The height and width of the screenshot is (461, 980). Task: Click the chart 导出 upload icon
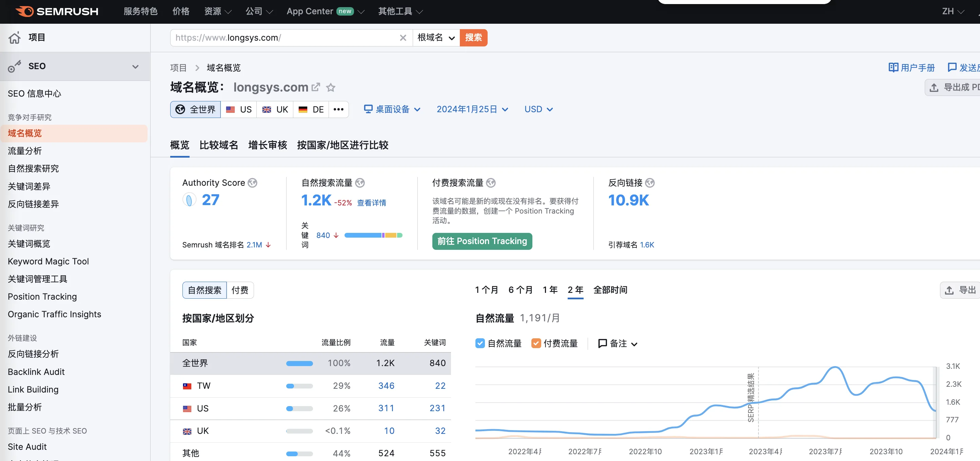click(x=949, y=290)
